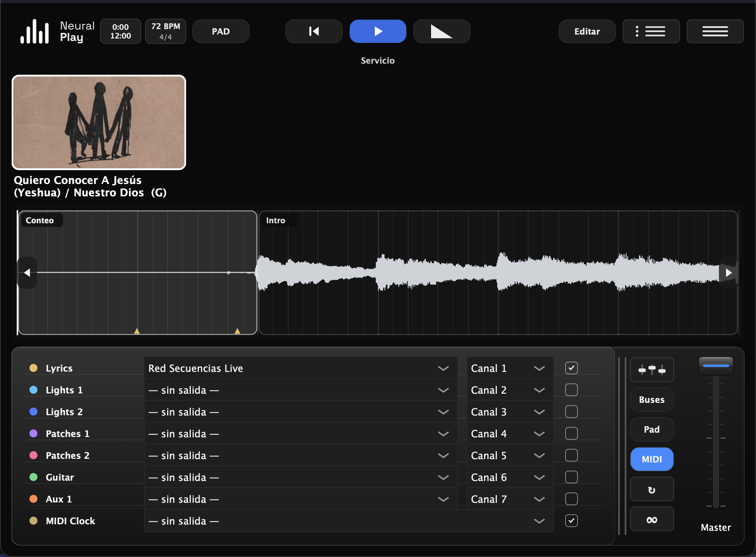The width and height of the screenshot is (756, 557).
Task: Click the Neural Play logo icon
Action: [35, 31]
